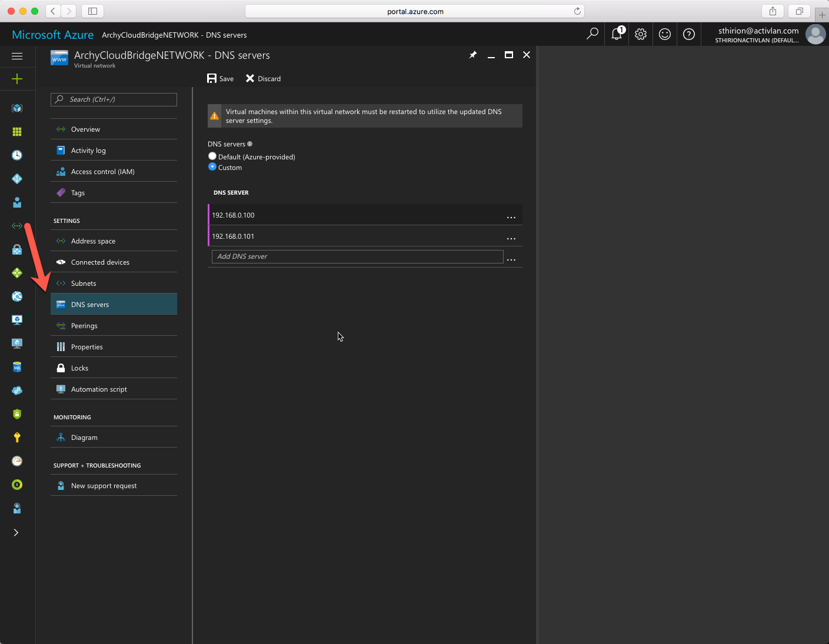This screenshot has width=829, height=644.
Task: Open the cloud gears sidebar icon
Action: (17, 391)
